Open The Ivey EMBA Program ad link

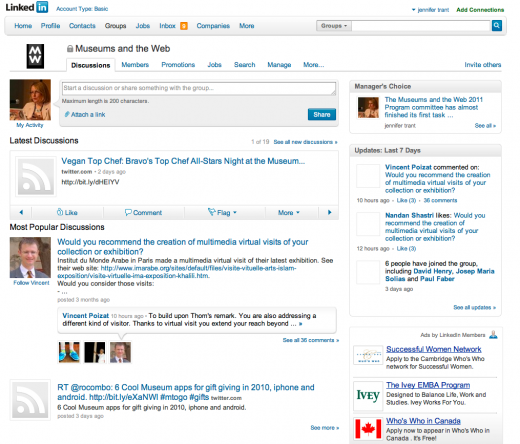tap(428, 385)
